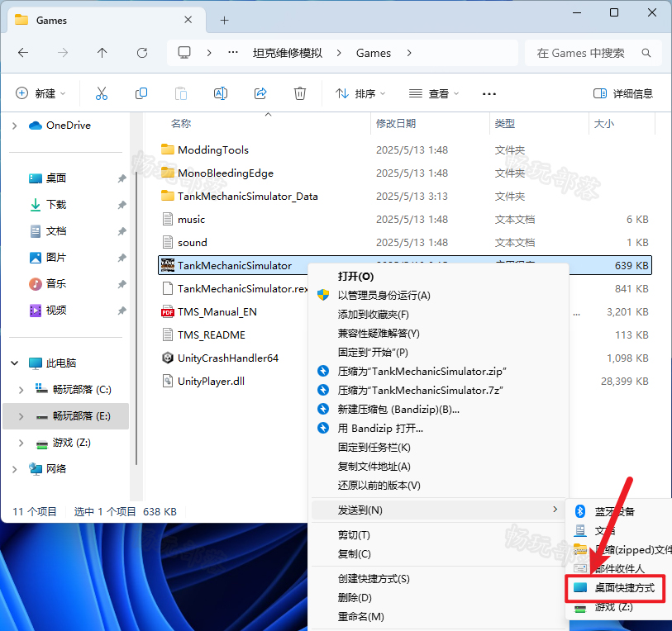Screen dimensions: 672x631
Task: Select the UnityPlayer.dll file
Action: coord(211,382)
